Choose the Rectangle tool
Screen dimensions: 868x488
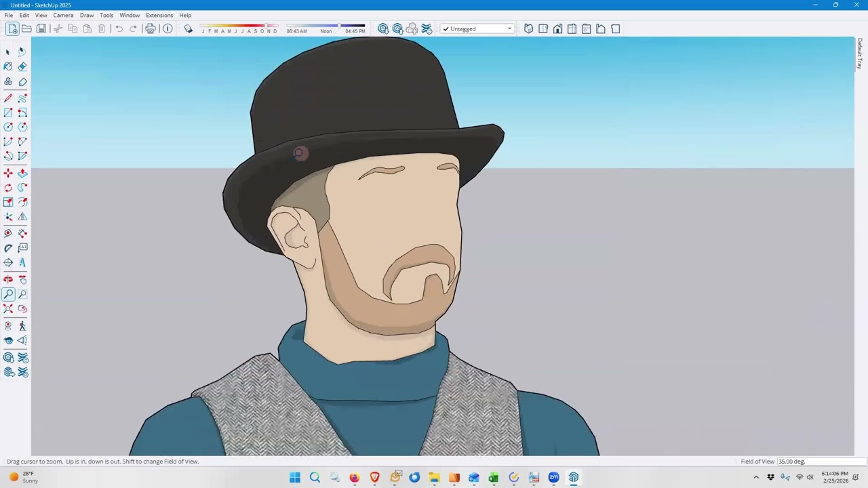[8, 113]
